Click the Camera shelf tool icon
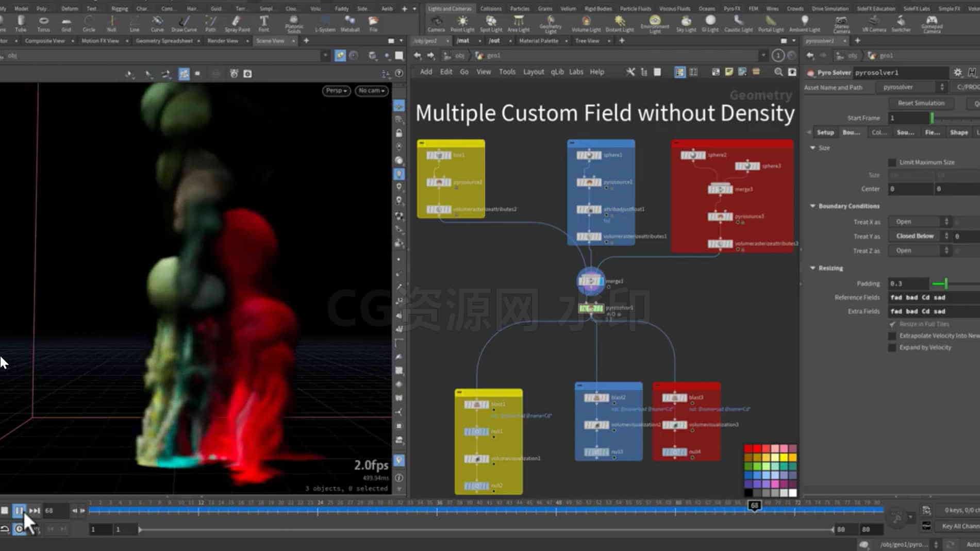Screen dimensions: 980x551 436,24
